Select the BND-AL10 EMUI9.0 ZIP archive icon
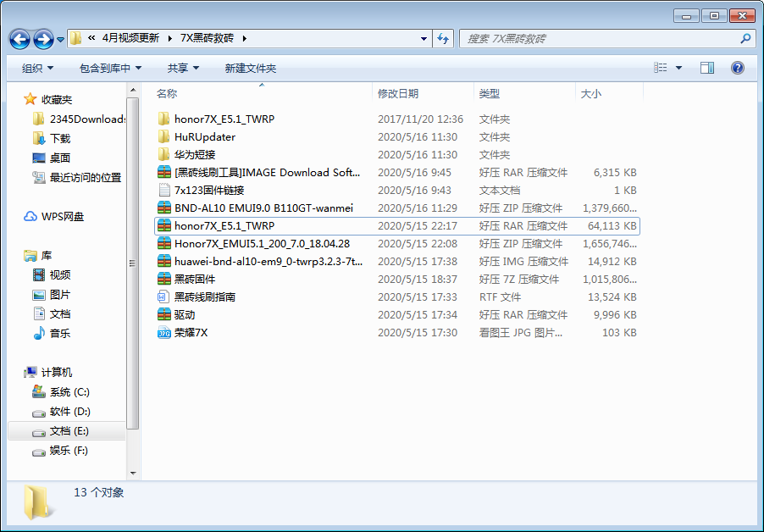This screenshot has width=764, height=532. point(164,208)
